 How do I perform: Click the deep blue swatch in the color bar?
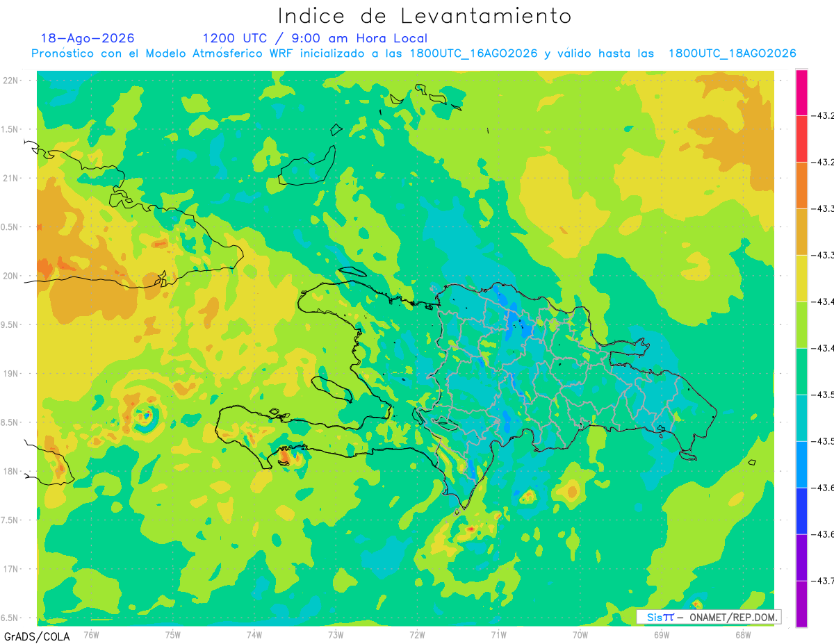[x=801, y=511]
